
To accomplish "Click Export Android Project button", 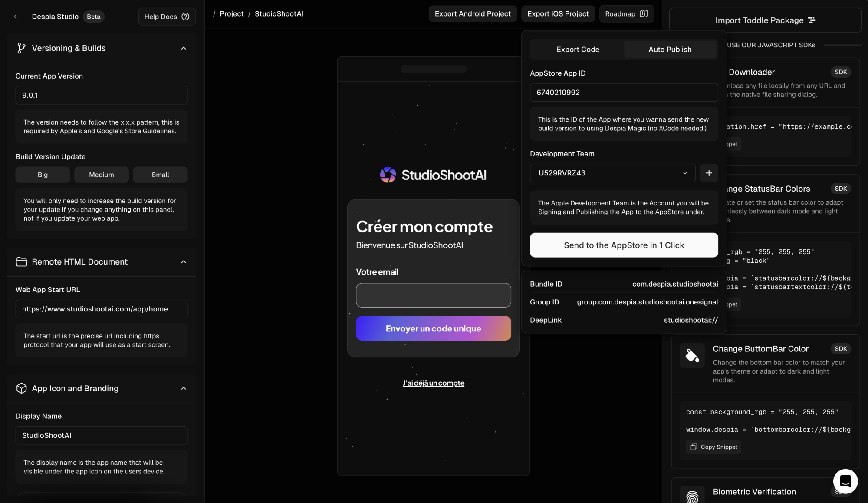I will coord(473,14).
